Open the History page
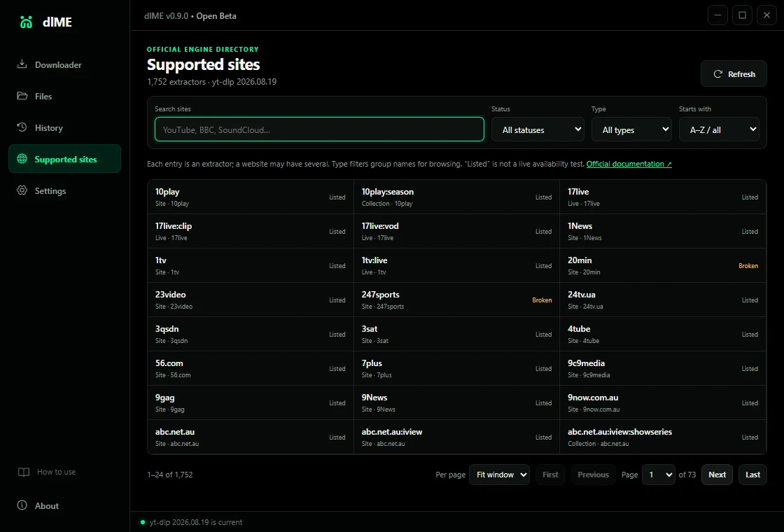The height and width of the screenshot is (532, 784). pyautogui.click(x=64, y=127)
